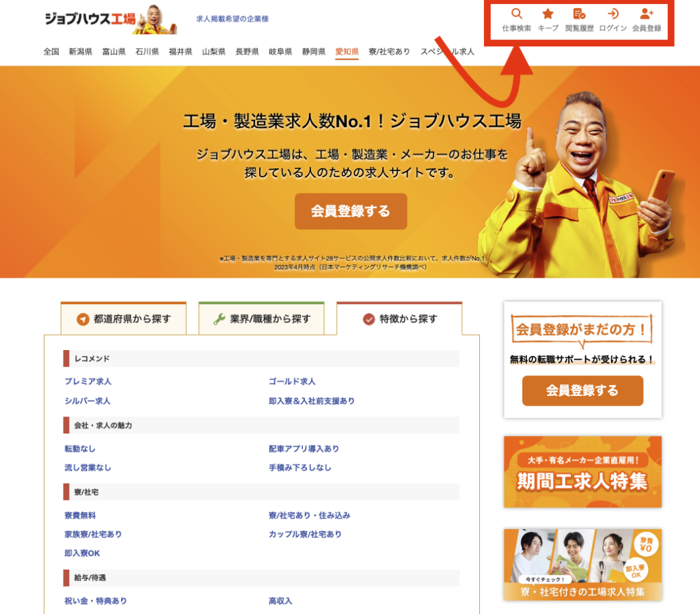The image size is (700, 614).
Task: Open 配車アプリ導入あり link
Action: pos(304,449)
